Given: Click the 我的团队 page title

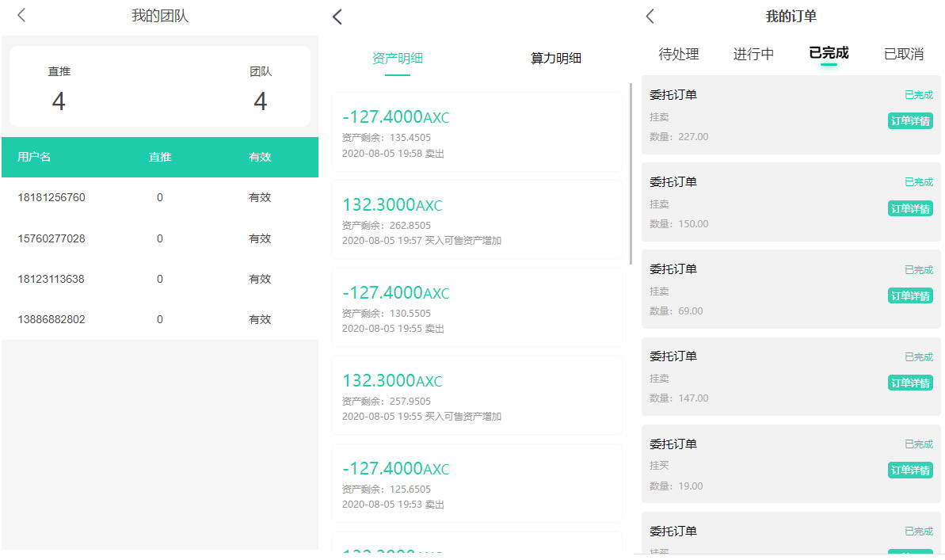Looking at the screenshot, I should (x=160, y=16).
